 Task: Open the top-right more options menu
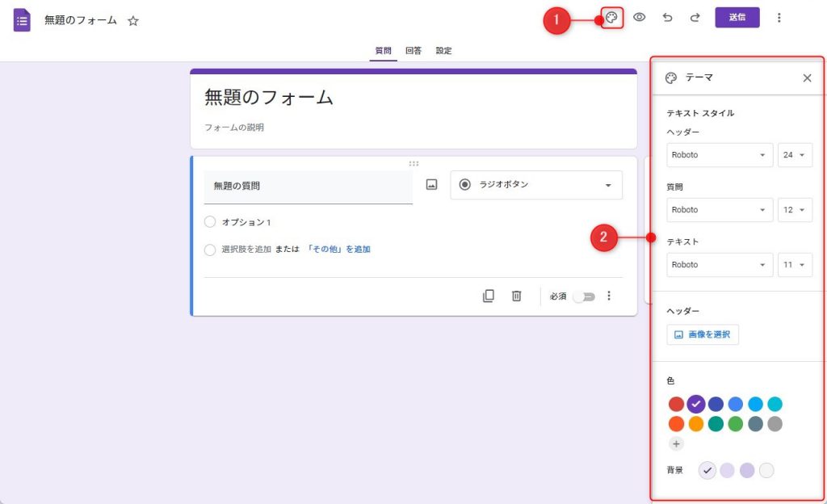click(779, 18)
